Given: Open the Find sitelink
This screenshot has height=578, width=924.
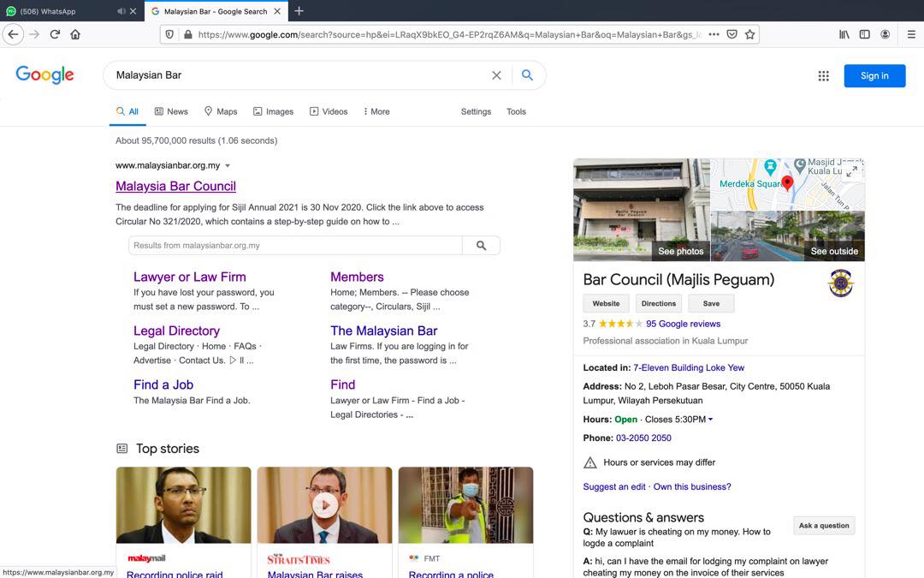Looking at the screenshot, I should [x=342, y=384].
